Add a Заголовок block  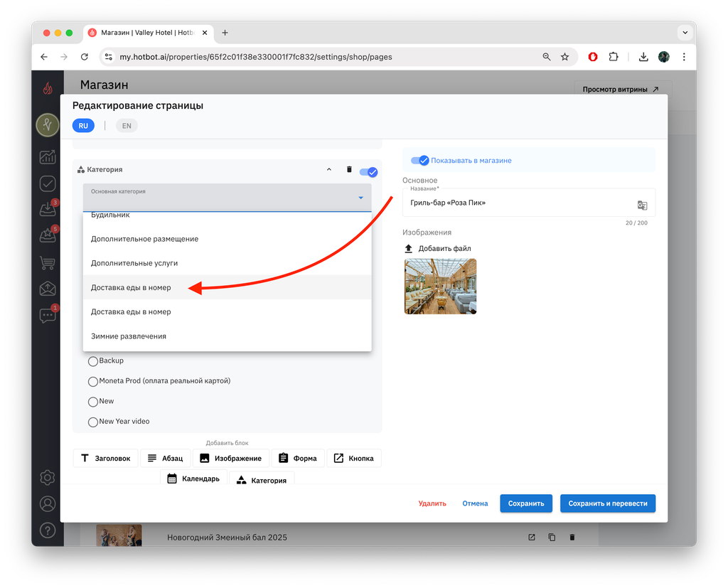[106, 459]
